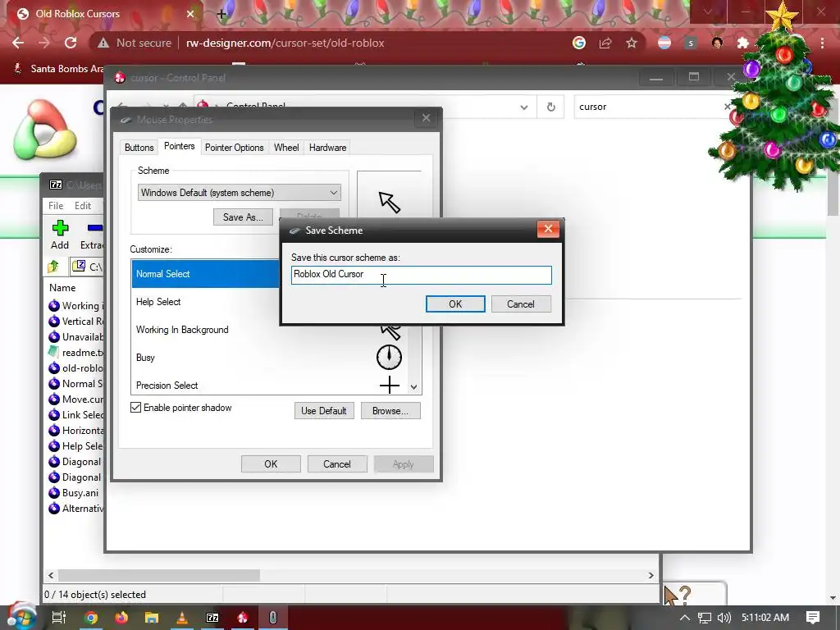Click the Chrome share page icon

(x=605, y=43)
